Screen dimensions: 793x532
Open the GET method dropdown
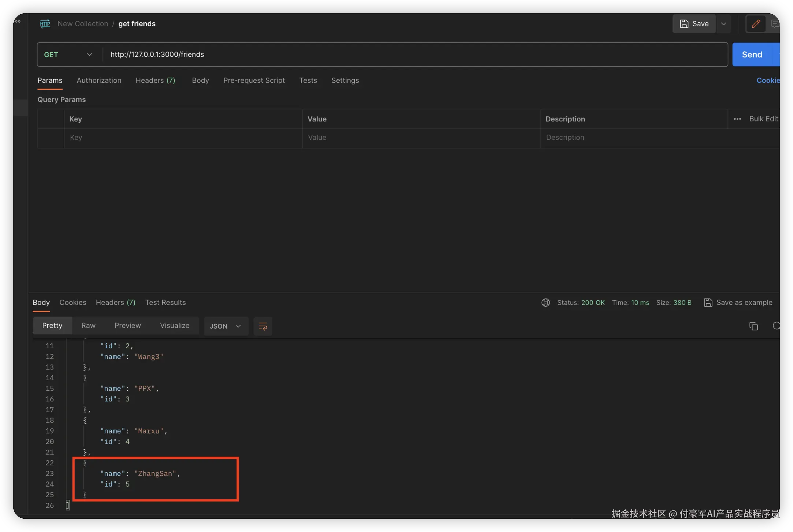(x=68, y=55)
